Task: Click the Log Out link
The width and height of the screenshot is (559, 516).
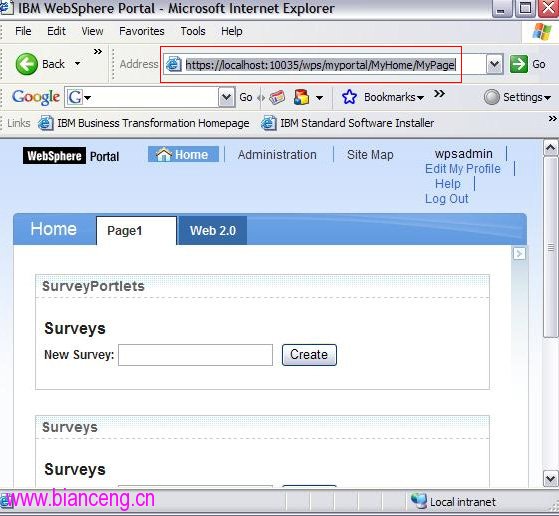Action: coord(446,199)
